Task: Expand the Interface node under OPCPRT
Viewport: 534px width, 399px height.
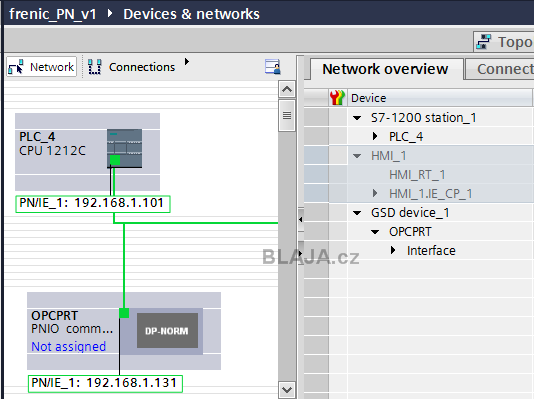Action: pyautogui.click(x=393, y=251)
